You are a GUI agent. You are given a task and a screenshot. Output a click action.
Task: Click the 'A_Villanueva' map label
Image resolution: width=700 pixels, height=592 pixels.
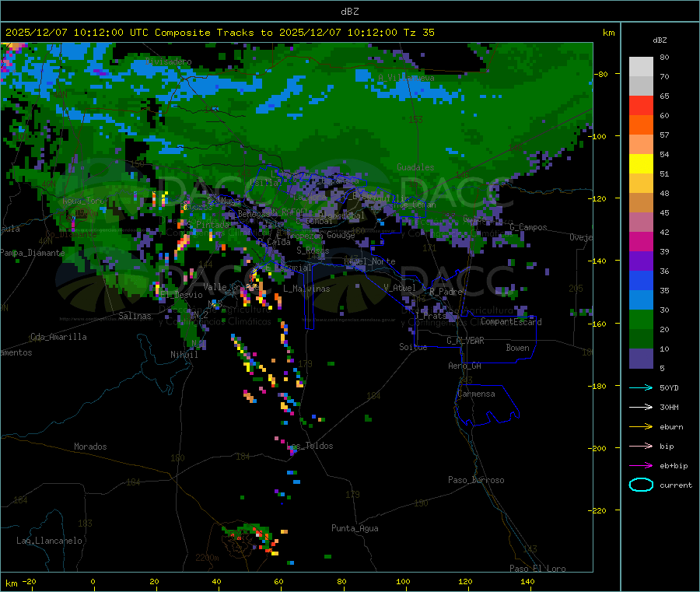[406, 78]
